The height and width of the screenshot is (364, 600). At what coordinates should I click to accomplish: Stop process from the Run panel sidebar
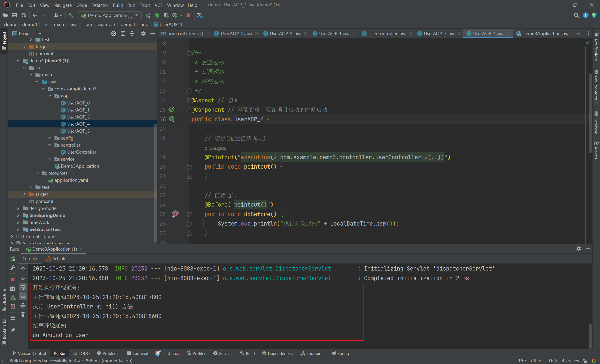pos(13,279)
